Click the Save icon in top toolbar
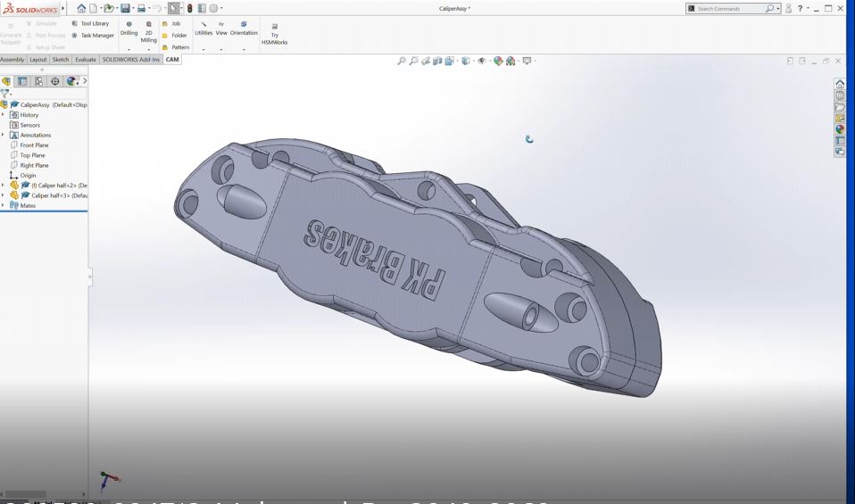Viewport: 855px width, 504px height. click(x=125, y=8)
